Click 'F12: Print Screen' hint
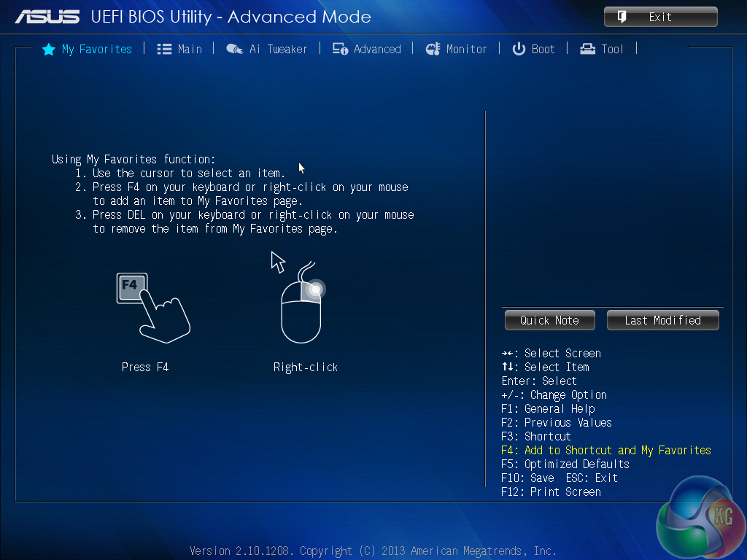747x560 pixels. [551, 492]
